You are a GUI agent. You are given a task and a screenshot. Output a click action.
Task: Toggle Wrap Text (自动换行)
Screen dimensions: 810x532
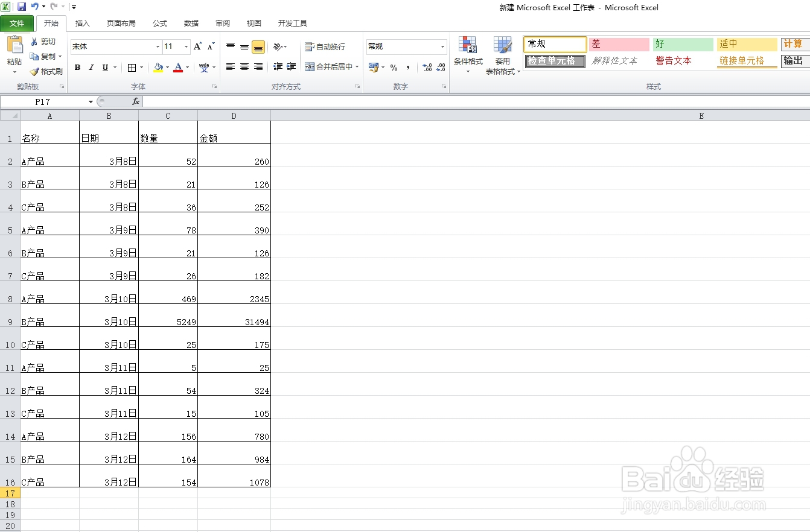325,46
